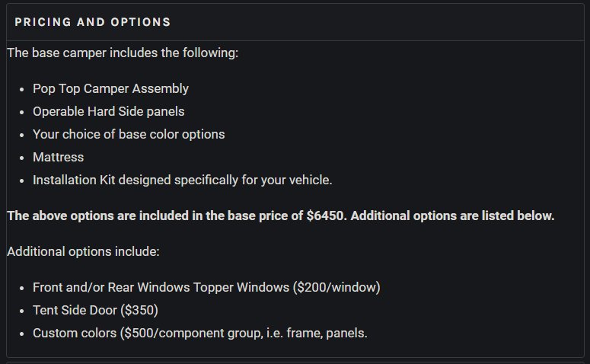The image size is (590, 364).
Task: Select the Tent Side Door option
Action: click(75, 310)
